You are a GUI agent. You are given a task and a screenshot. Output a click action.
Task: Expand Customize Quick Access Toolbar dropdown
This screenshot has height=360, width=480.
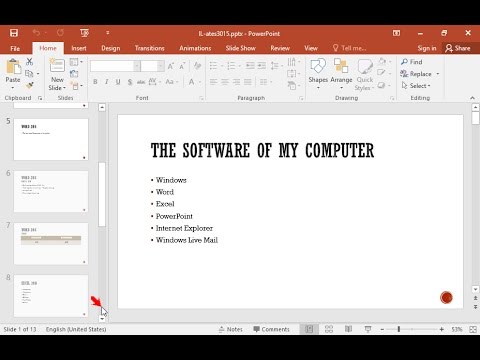[108, 33]
